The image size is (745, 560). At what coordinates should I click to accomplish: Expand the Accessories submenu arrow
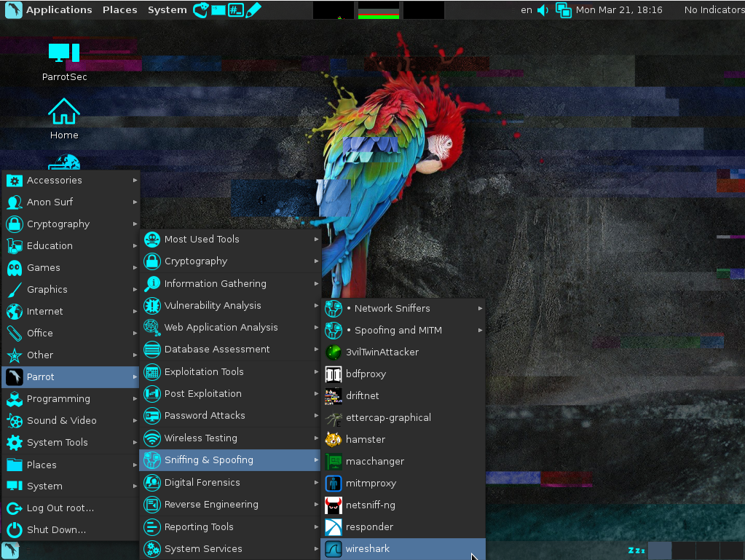[x=135, y=180]
